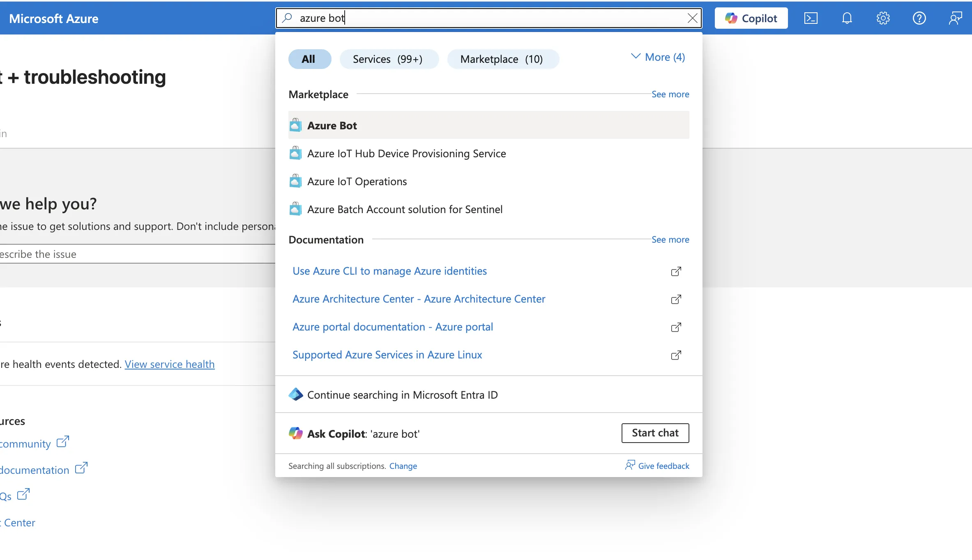Select the All filter tab
Screen dimensions: 972x560
[309, 59]
